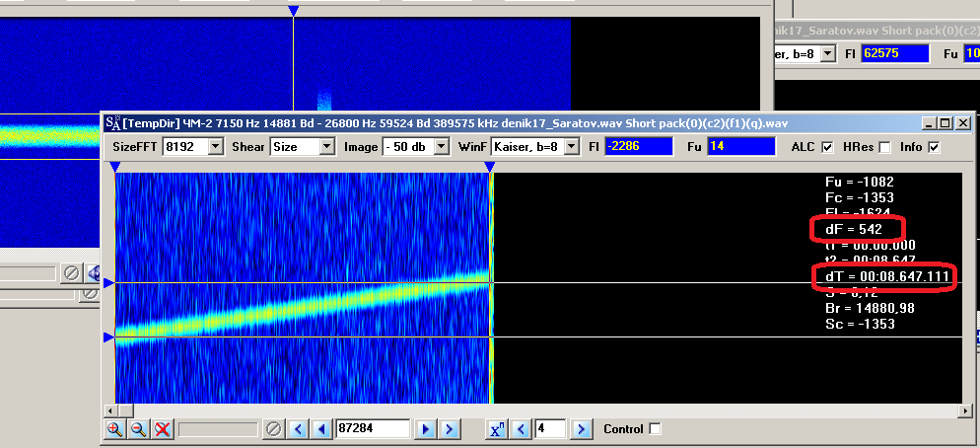The image size is (980, 448).
Task: Click the stop circle icon left of 87284
Action: click(x=272, y=429)
